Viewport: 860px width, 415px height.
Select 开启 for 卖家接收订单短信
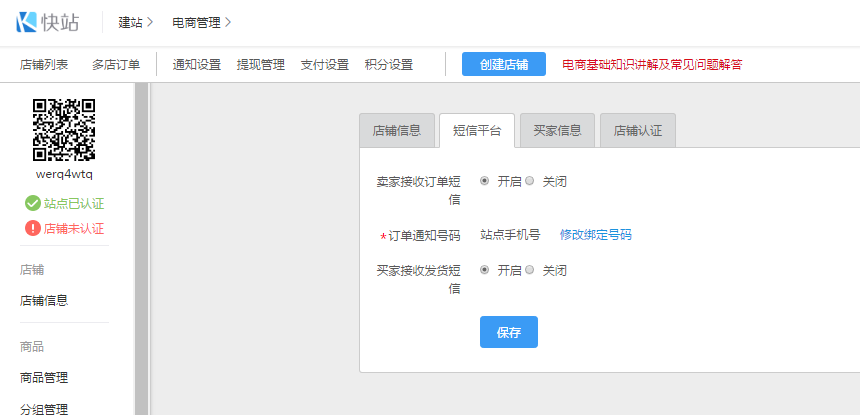[x=485, y=181]
